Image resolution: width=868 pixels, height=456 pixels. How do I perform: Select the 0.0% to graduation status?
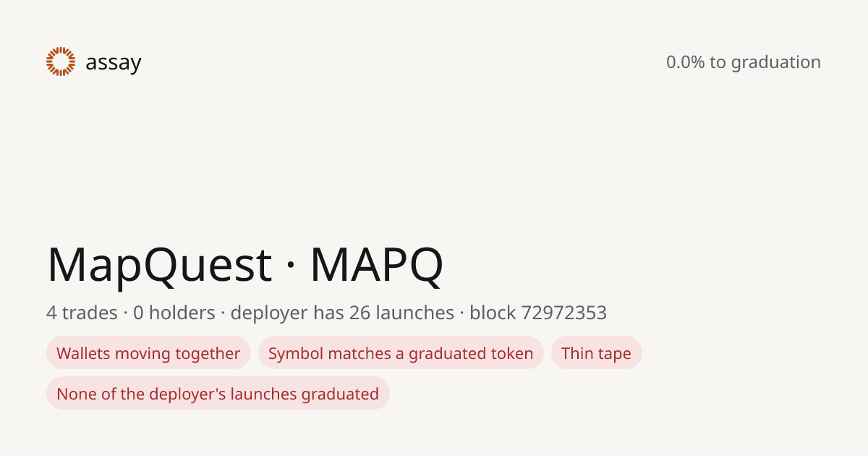[x=744, y=62]
